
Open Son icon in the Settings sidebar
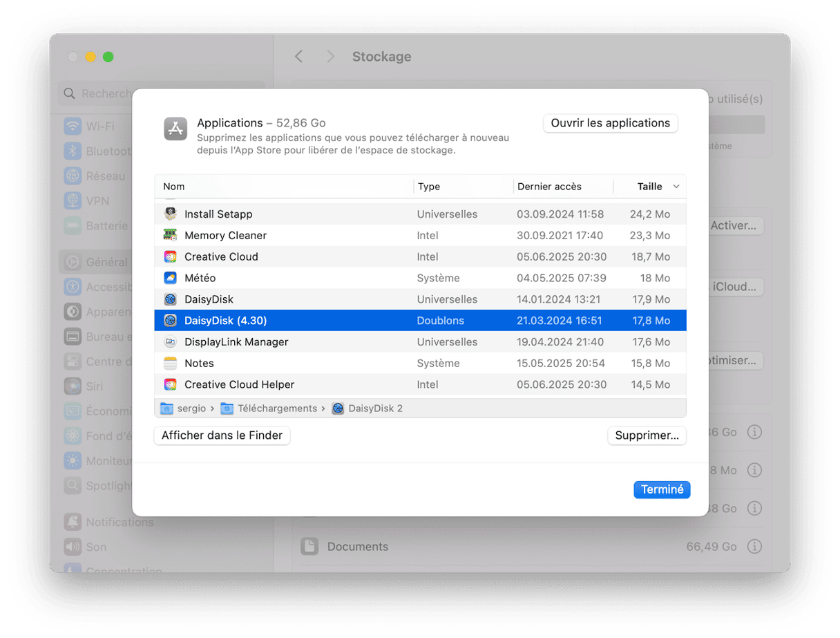(73, 547)
